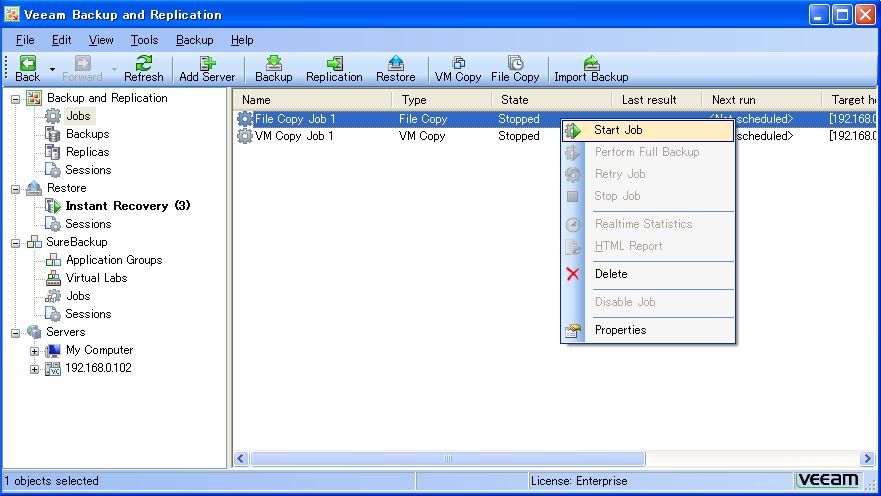The height and width of the screenshot is (496, 881).
Task: Choose Delete from the context menu
Action: [648, 274]
